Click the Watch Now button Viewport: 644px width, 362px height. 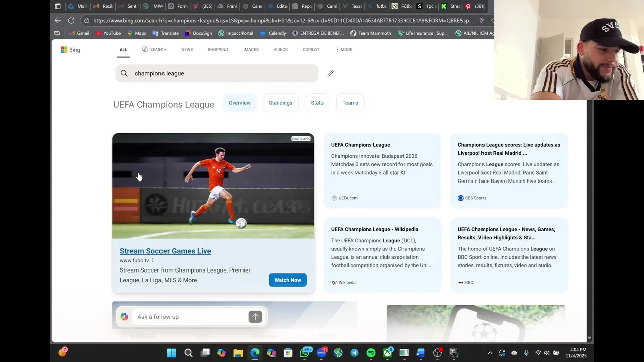click(288, 280)
